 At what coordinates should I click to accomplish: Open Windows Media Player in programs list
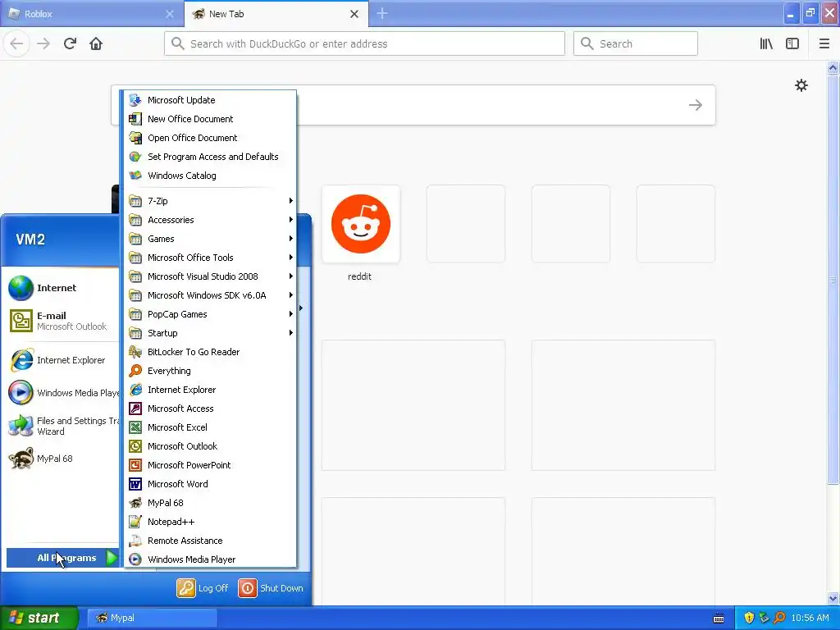(210, 559)
